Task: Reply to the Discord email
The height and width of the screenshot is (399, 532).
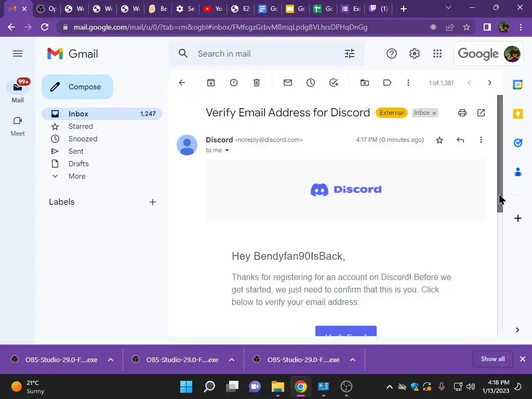Action: 460,140
